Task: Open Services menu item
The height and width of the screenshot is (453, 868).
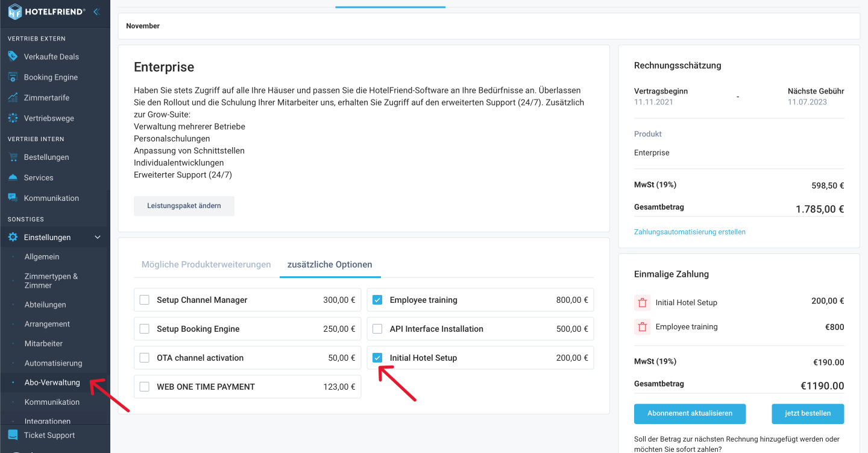Action: coord(39,177)
